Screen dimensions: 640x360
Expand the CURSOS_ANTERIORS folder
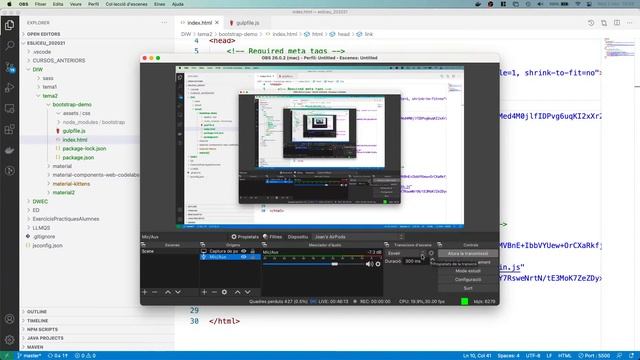pos(59,60)
